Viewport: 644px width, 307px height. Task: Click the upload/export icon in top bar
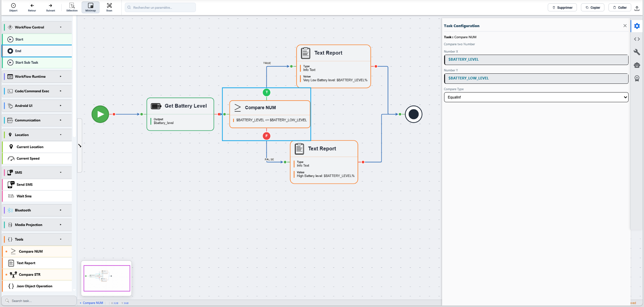click(637, 8)
